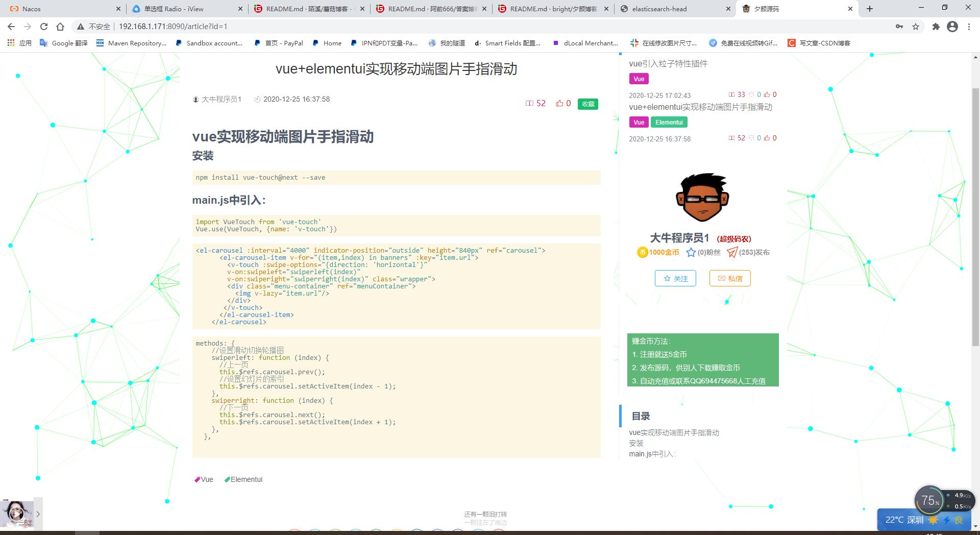Image resolution: width=980 pixels, height=535 pixels.
Task: Jump to vue实现移动端图片手指滑动 in 目录
Action: (x=674, y=432)
